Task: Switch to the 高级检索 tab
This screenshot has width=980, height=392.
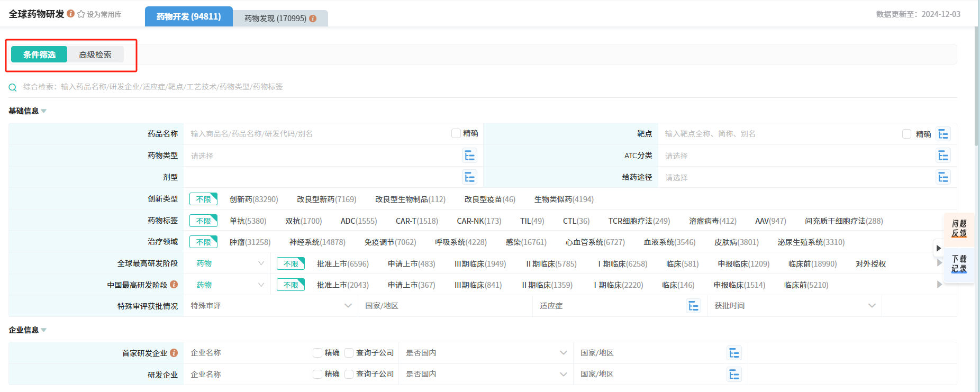Action: click(95, 54)
